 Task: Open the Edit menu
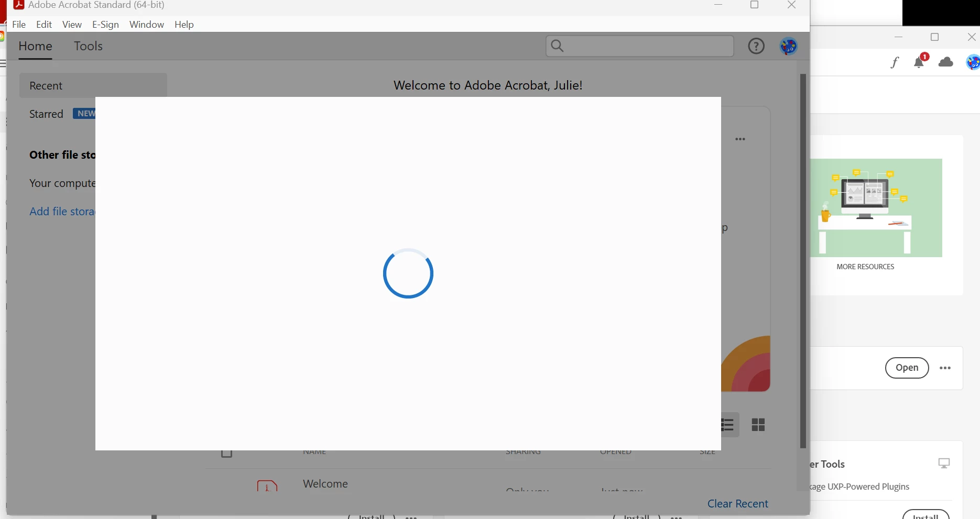(44, 25)
